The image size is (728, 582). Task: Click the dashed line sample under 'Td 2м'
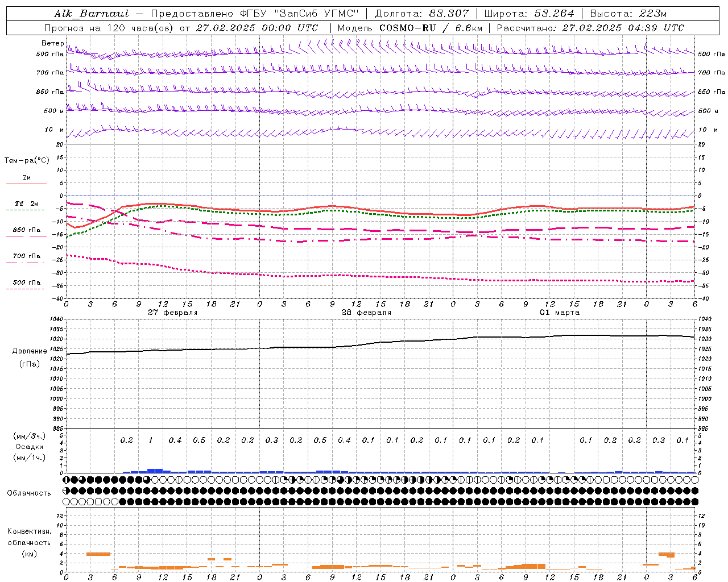pos(26,210)
